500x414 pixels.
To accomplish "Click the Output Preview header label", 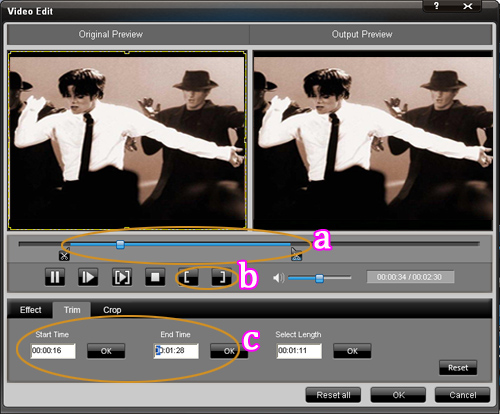I will [362, 34].
